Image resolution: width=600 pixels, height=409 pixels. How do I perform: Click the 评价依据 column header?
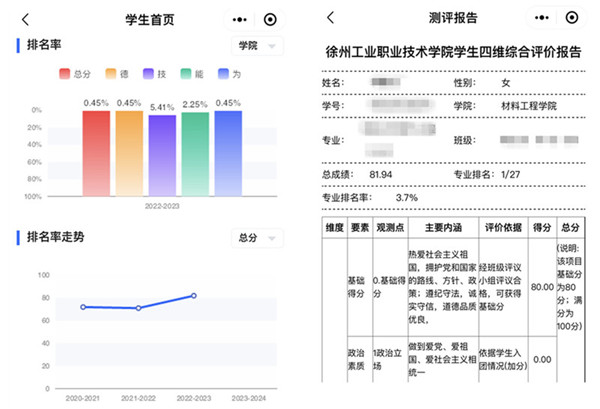click(502, 227)
